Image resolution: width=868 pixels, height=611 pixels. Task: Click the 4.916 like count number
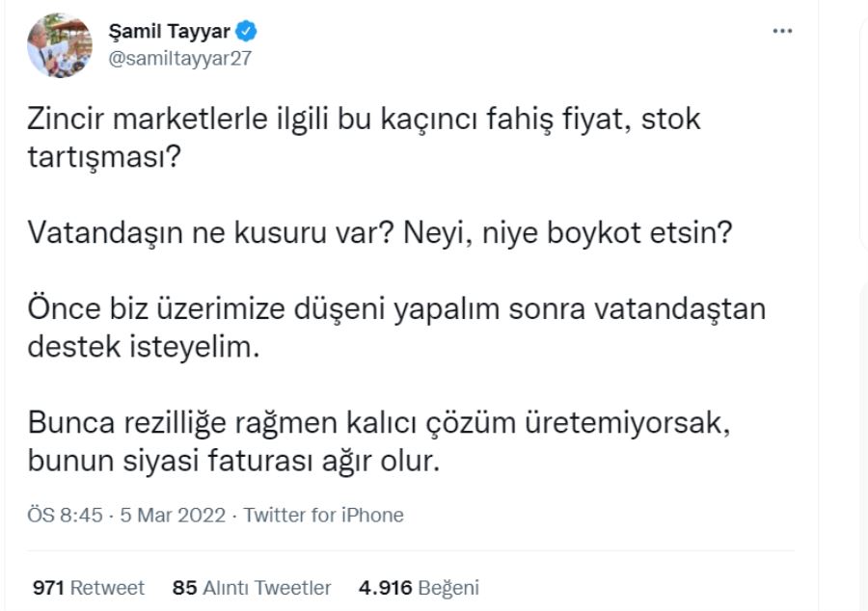click(385, 587)
